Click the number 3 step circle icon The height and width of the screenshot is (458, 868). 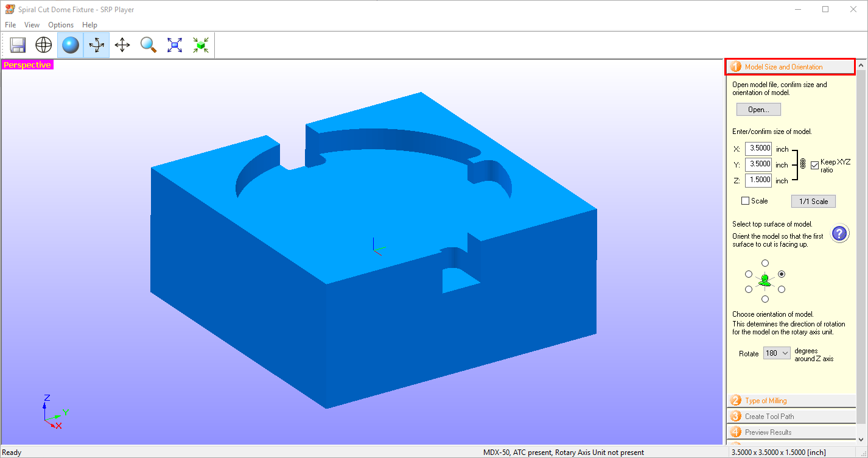coord(736,416)
